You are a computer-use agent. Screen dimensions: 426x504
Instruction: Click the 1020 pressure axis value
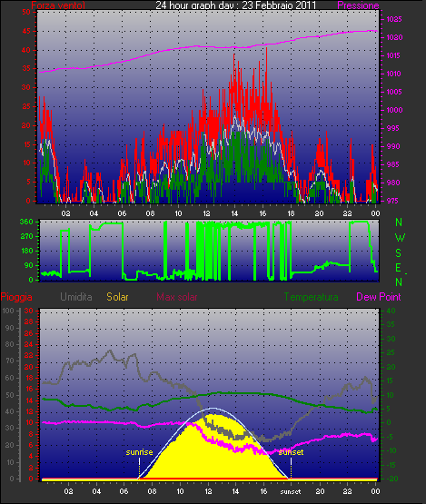click(x=394, y=37)
